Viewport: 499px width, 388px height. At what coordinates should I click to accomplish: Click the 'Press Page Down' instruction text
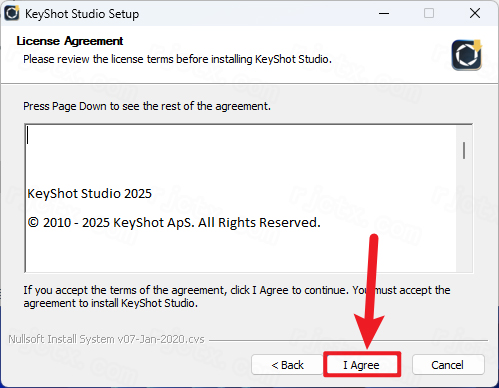[147, 106]
